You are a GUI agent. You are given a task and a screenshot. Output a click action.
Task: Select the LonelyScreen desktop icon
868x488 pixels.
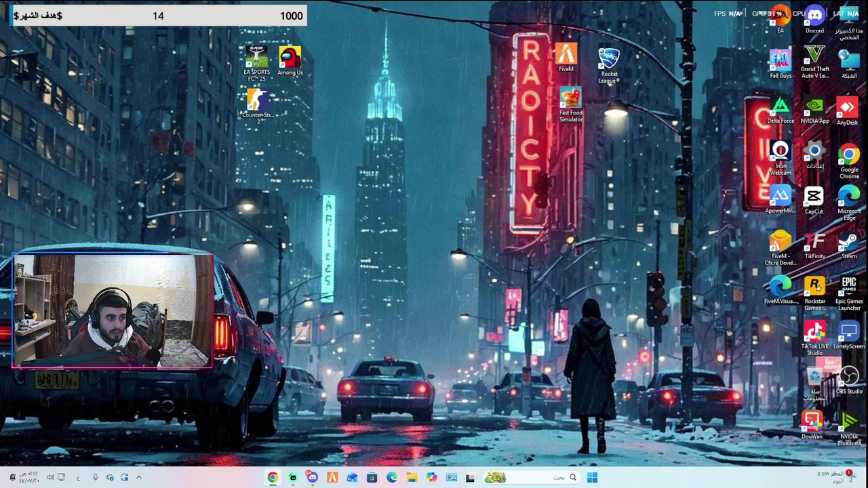[849, 335]
